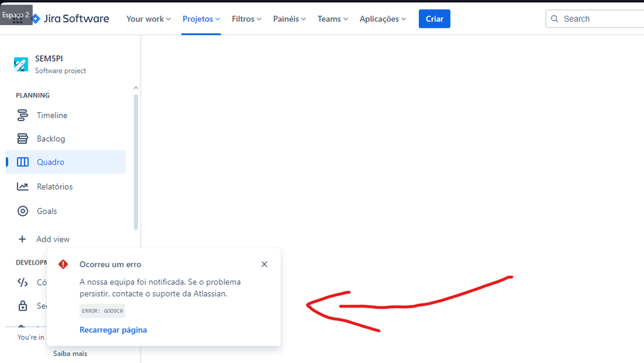Open the Timeline view

[x=66, y=115]
